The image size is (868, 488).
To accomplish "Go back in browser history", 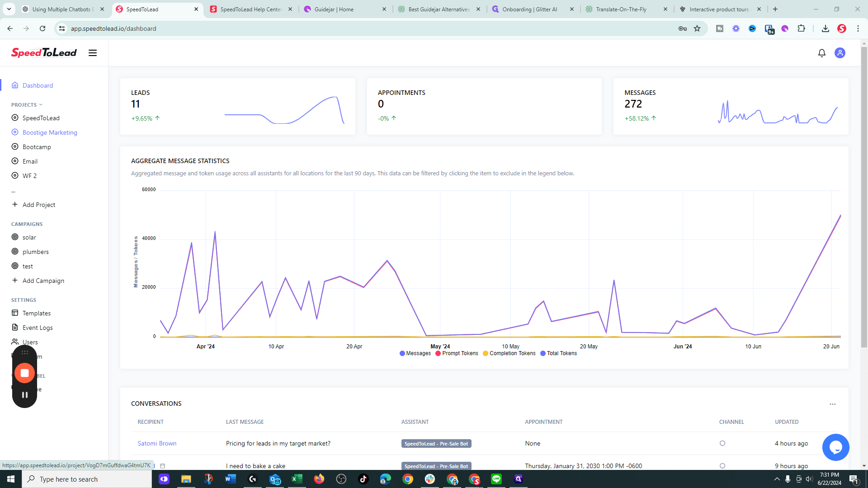I will point(10,28).
